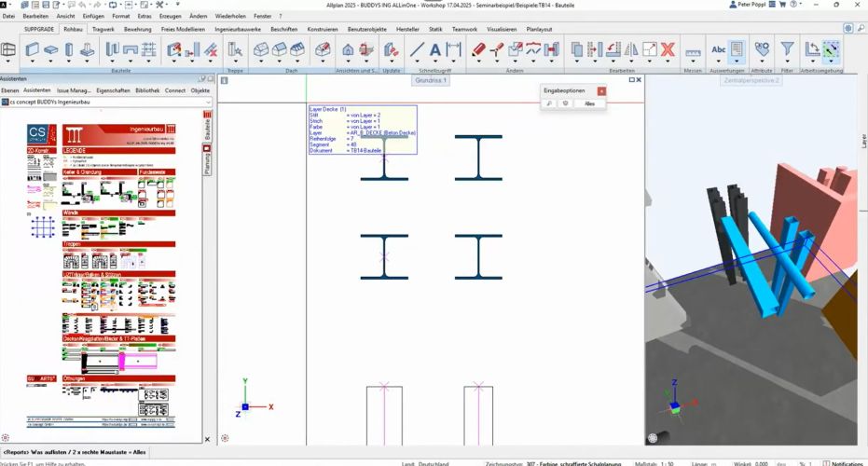Open the Reports list icon in Auswertungen
868x466 pixels.
click(x=737, y=48)
